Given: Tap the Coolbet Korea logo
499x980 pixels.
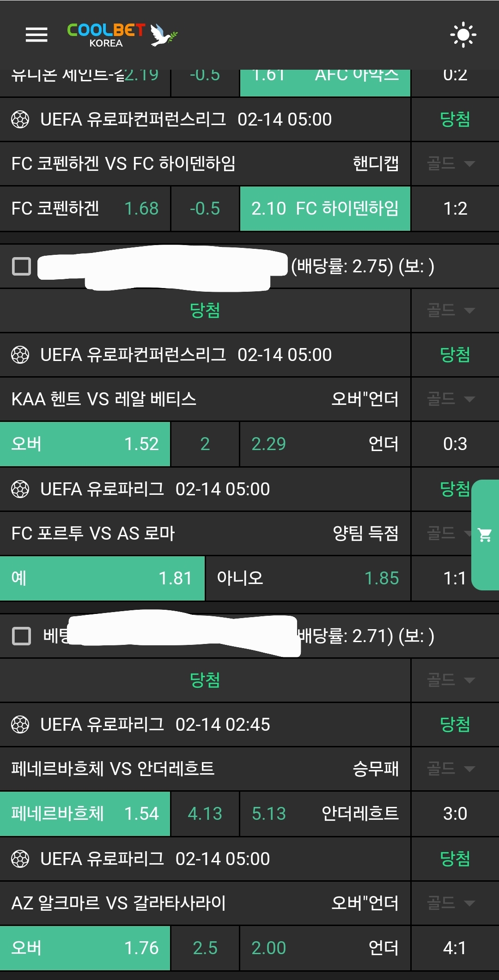Looking at the screenshot, I should click(122, 35).
